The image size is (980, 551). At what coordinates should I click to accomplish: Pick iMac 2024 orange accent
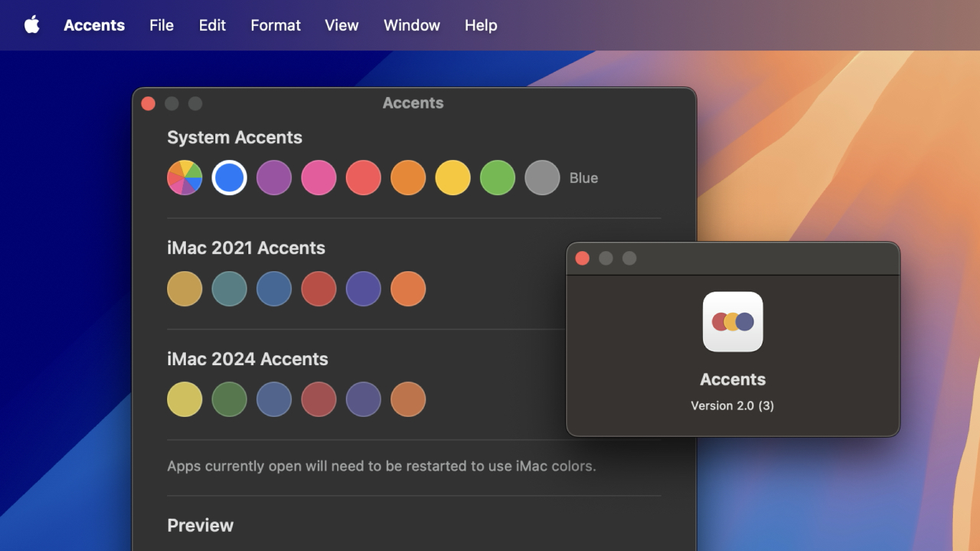(408, 399)
